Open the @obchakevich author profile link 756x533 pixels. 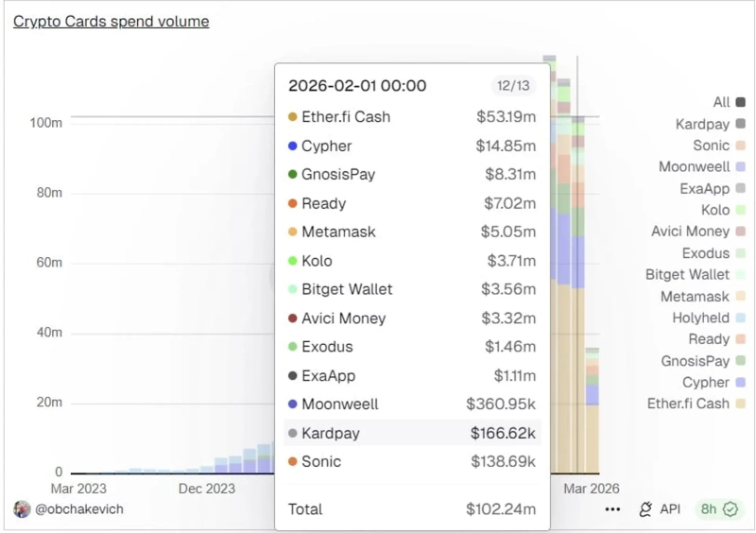(79, 509)
